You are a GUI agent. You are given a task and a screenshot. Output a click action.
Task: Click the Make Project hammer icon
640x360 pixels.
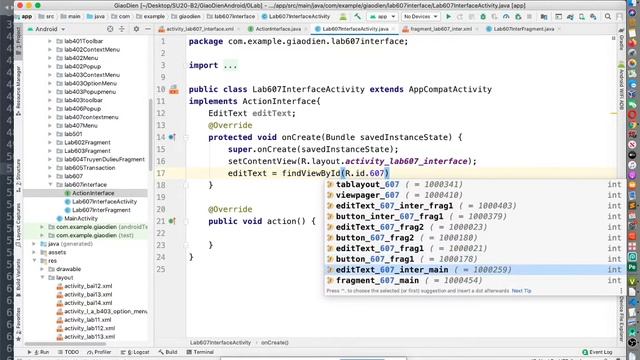(358, 17)
